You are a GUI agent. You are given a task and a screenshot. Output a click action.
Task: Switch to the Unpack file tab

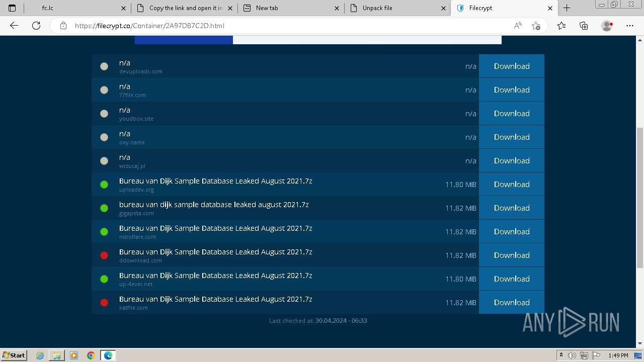397,8
